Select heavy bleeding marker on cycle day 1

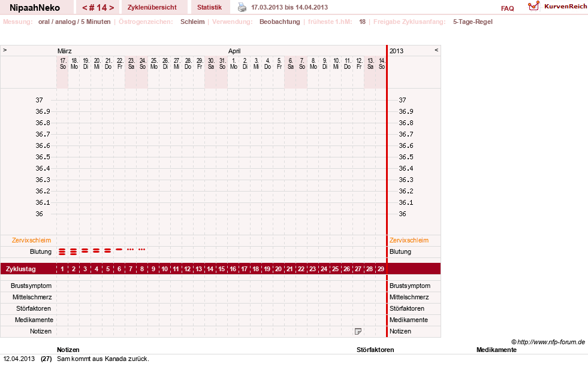click(x=62, y=251)
